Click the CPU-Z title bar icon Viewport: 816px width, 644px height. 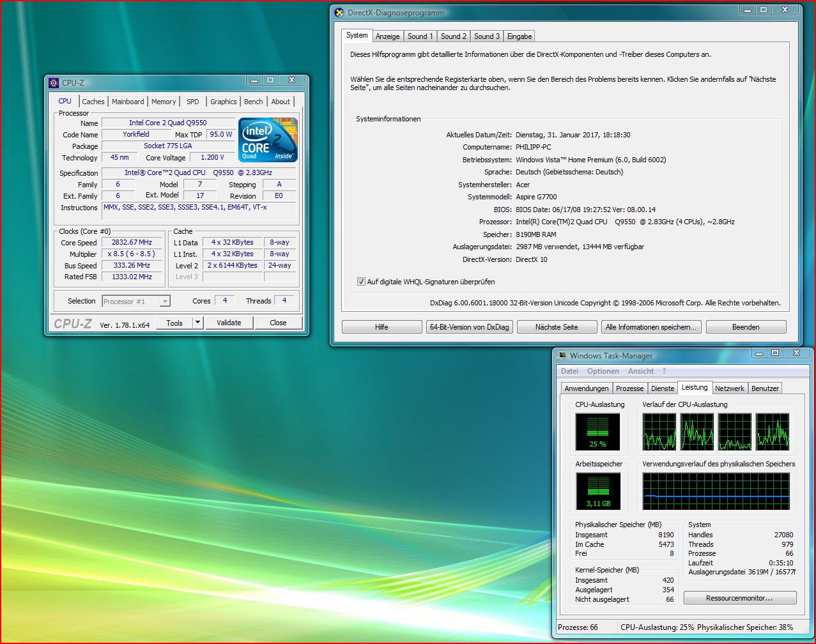pos(54,82)
